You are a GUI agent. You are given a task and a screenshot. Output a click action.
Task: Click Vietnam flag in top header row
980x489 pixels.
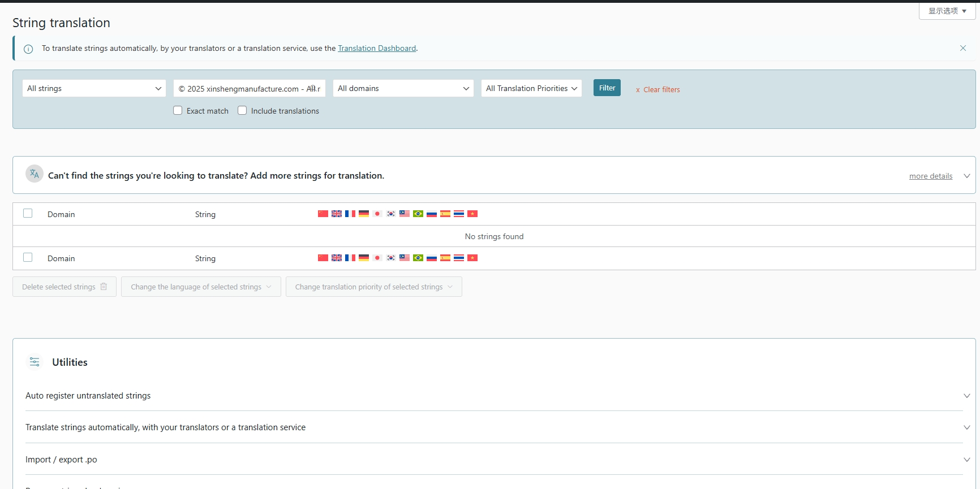click(472, 214)
